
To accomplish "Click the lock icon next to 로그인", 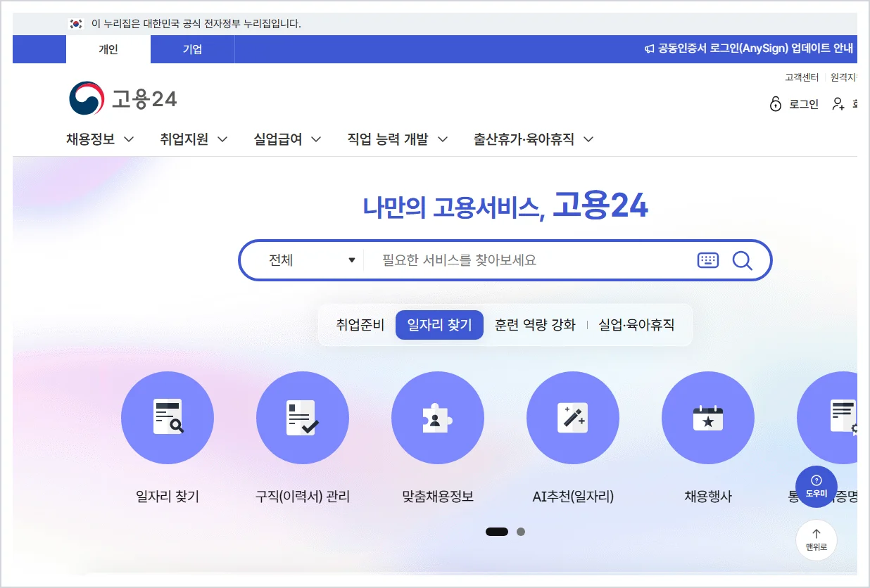I will (776, 104).
